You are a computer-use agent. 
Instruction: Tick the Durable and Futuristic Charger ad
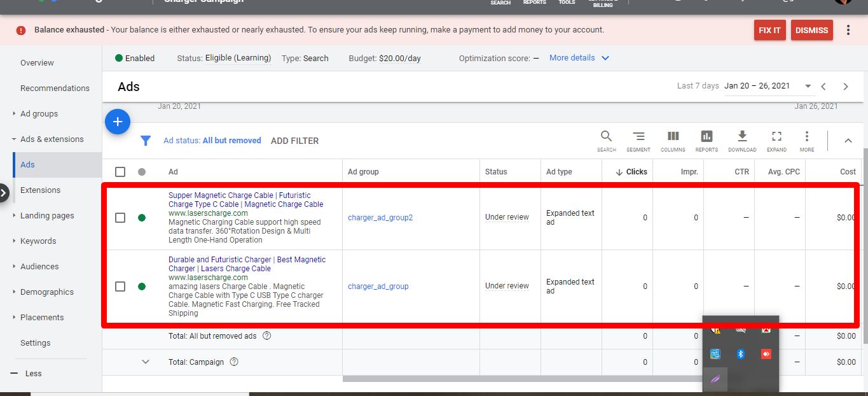[x=120, y=286]
